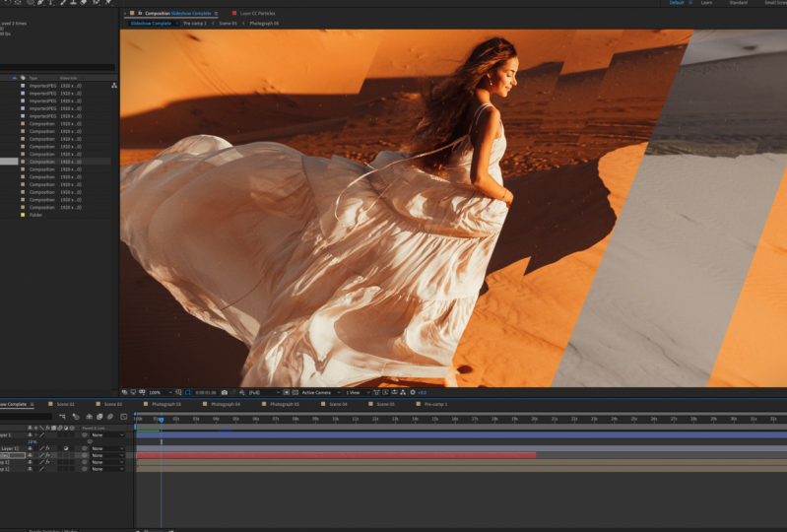The height and width of the screenshot is (532, 787).
Task: Sort project by Video Info column header
Action: coord(68,78)
